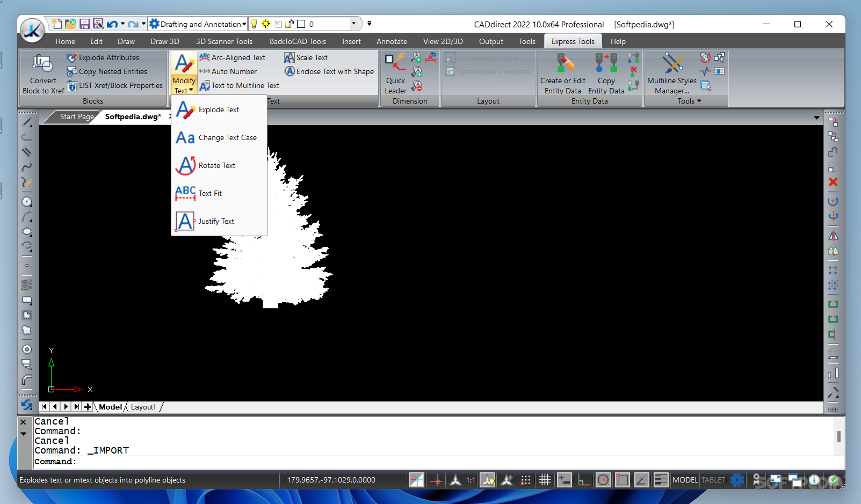Image resolution: width=861 pixels, height=504 pixels.
Task: Click LIST Xref/Block Properties
Action: point(115,85)
